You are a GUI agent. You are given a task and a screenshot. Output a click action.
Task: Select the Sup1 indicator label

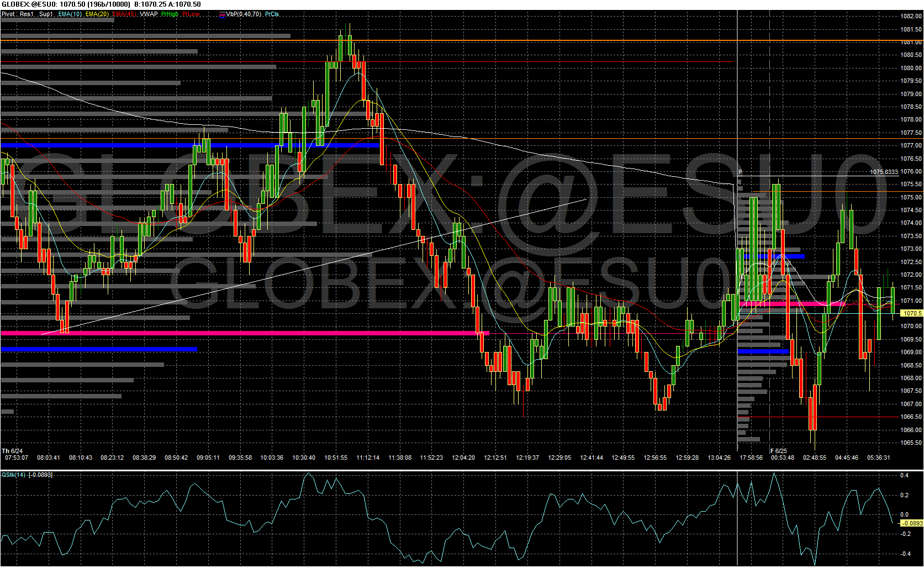(46, 14)
